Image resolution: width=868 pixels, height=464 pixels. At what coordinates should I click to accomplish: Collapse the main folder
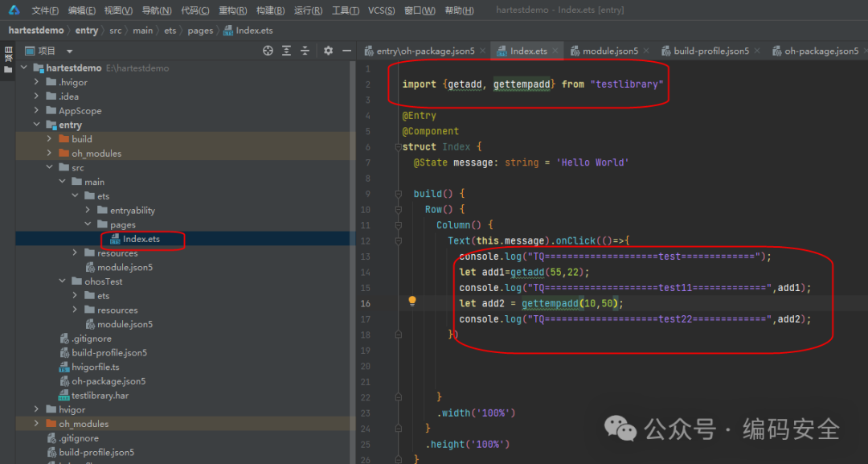click(x=62, y=182)
